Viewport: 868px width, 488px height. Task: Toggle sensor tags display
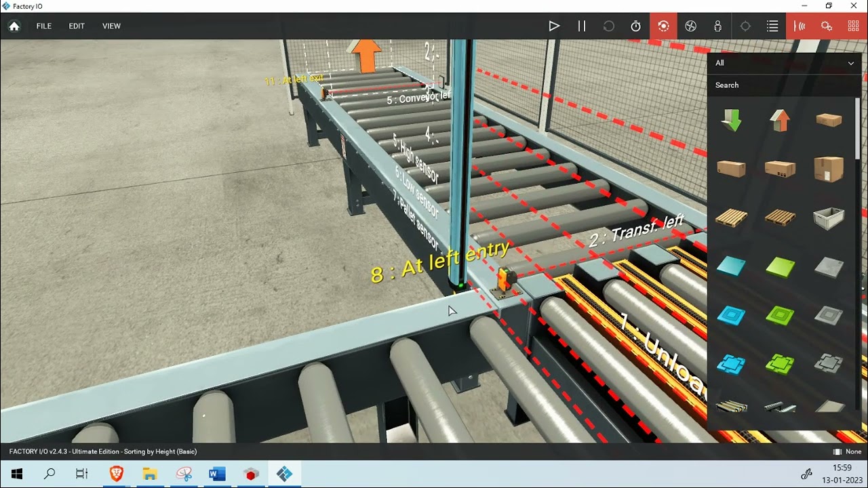[x=800, y=26]
